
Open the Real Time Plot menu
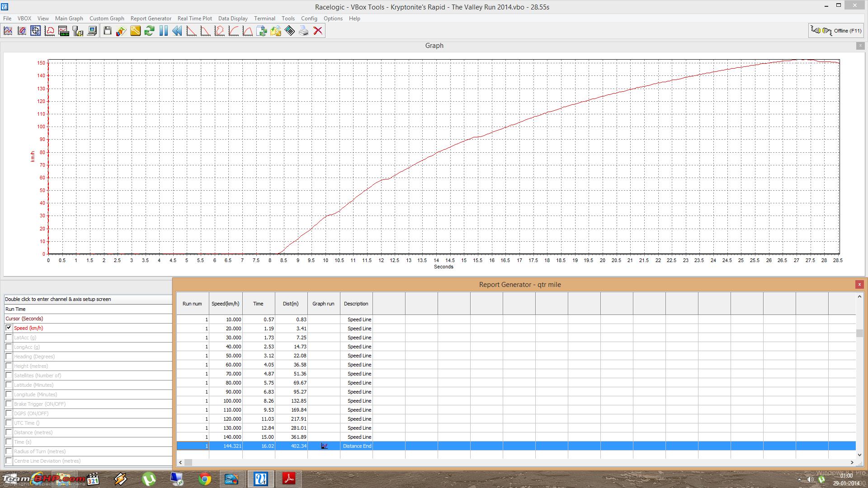click(x=194, y=19)
